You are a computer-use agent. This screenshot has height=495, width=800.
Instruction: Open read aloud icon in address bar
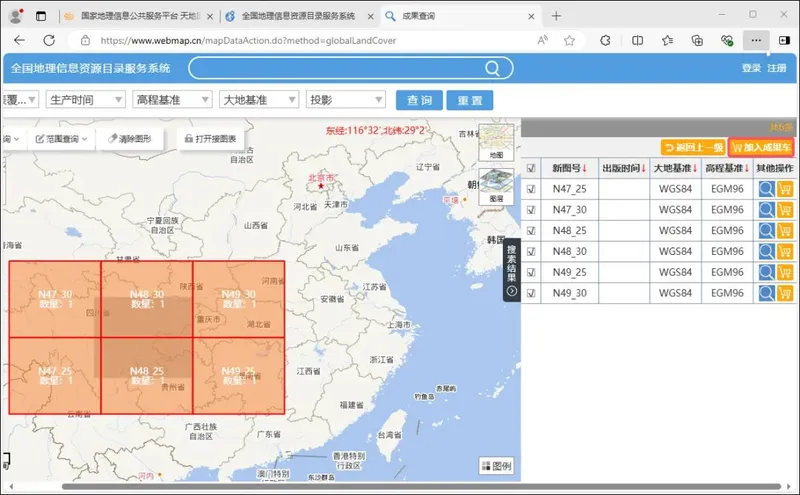click(x=542, y=40)
